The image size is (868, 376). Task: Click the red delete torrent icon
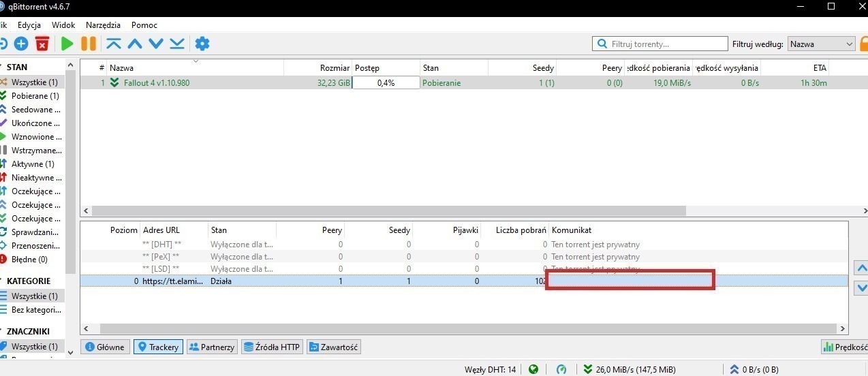click(x=42, y=44)
